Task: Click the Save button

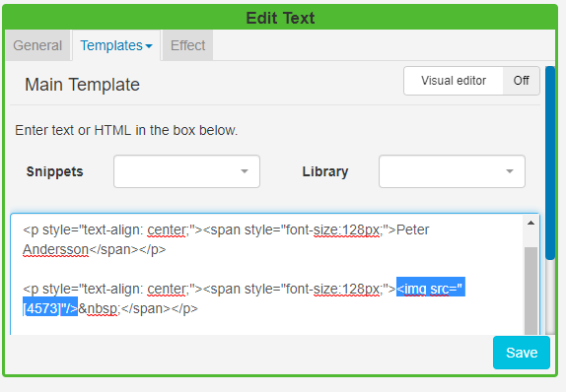Action: point(522,353)
